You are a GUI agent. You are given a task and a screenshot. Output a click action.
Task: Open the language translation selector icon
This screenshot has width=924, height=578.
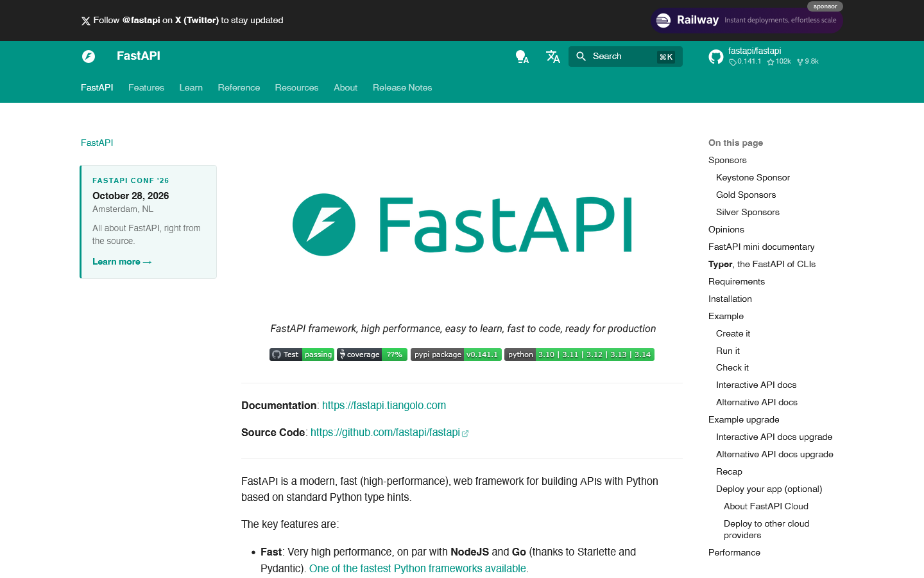click(553, 57)
